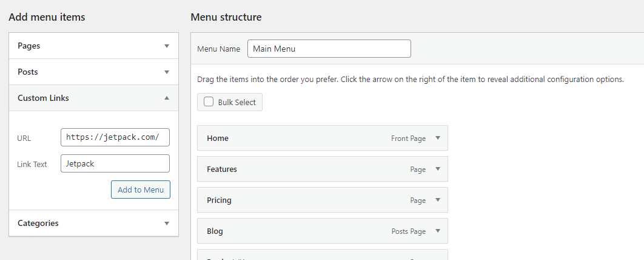Focus the Link Text field
644x260 pixels.
pyautogui.click(x=115, y=163)
